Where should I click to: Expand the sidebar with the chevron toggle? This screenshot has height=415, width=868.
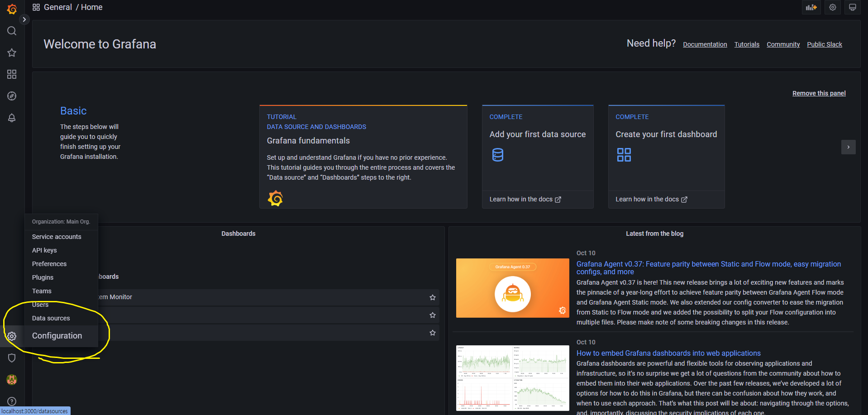pos(24,19)
